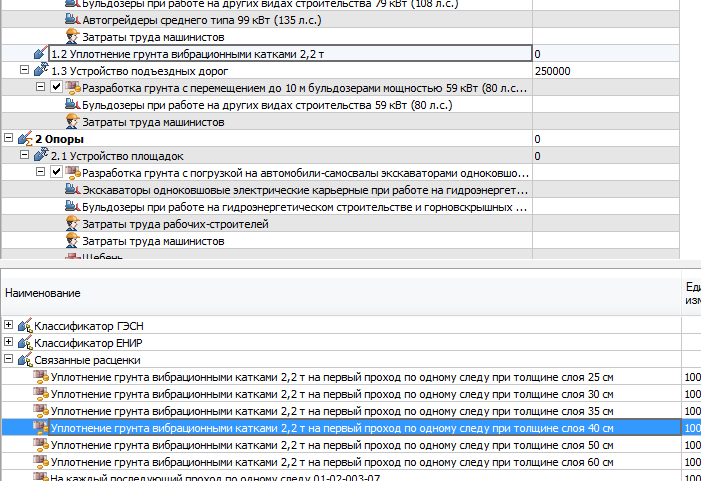This screenshot has height=481, width=701.
Task: Select Классификатор ЕНИР label
Action: click(x=89, y=343)
